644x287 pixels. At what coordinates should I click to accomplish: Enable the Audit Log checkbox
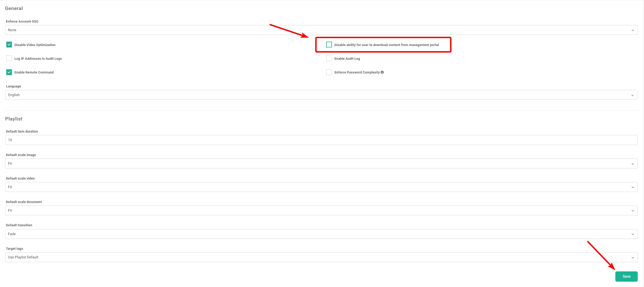point(329,58)
